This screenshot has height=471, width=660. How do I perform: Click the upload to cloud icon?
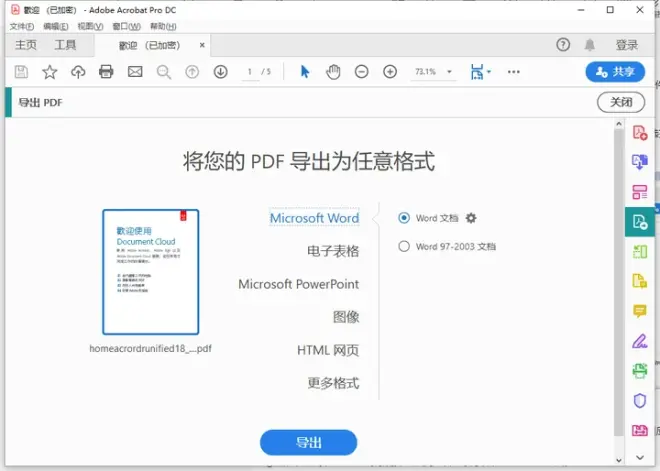(x=78, y=72)
